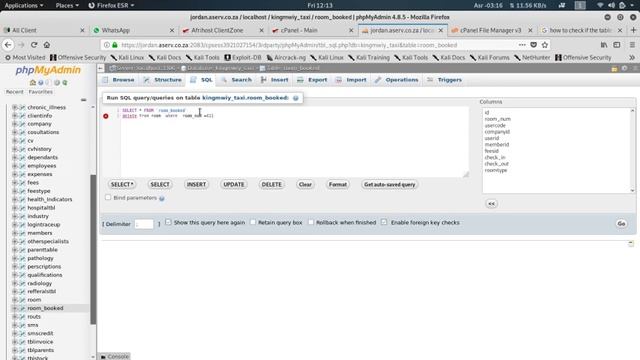640x360 pixels.
Task: Open a new browser tab with plus
Action: (x=633, y=30)
